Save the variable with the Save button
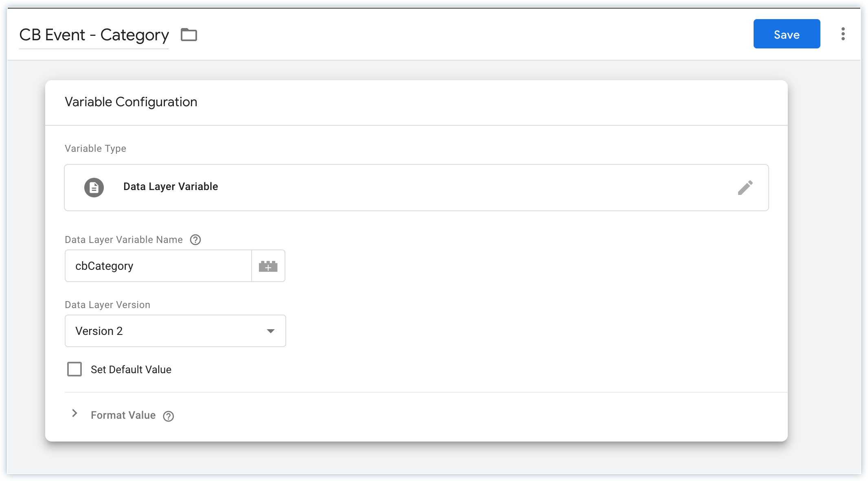This screenshot has width=868, height=481. (x=787, y=34)
